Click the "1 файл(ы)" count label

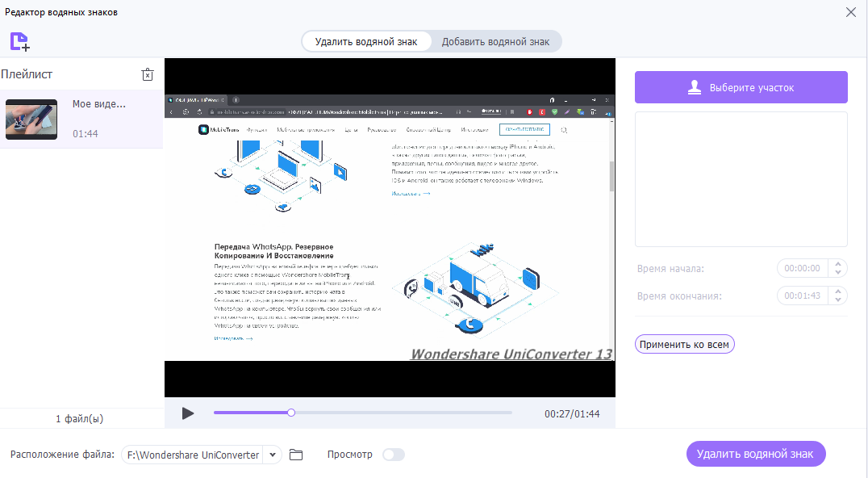point(79,419)
